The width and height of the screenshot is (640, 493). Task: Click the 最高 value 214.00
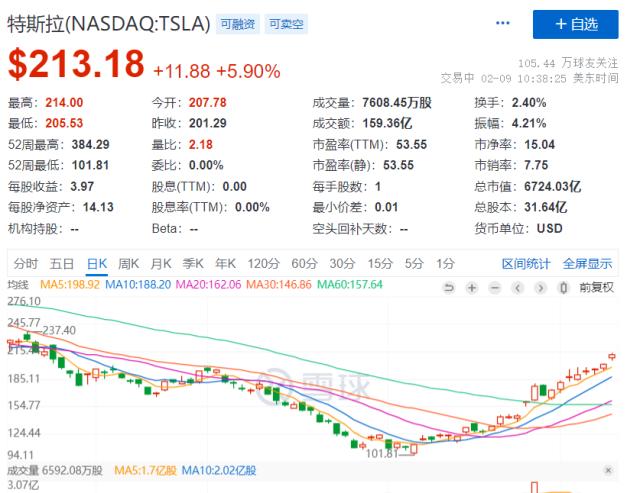click(64, 102)
